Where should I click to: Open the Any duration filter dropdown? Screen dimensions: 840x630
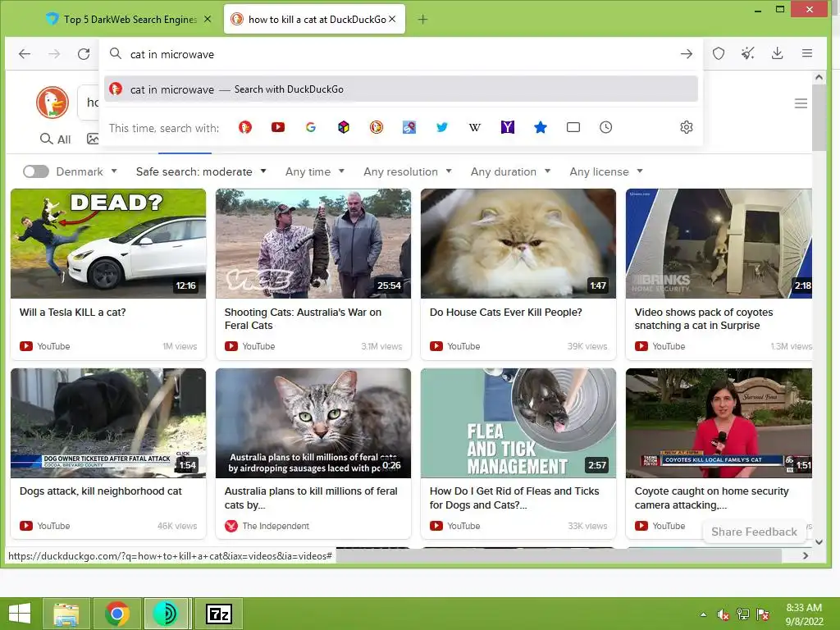pyautogui.click(x=510, y=171)
